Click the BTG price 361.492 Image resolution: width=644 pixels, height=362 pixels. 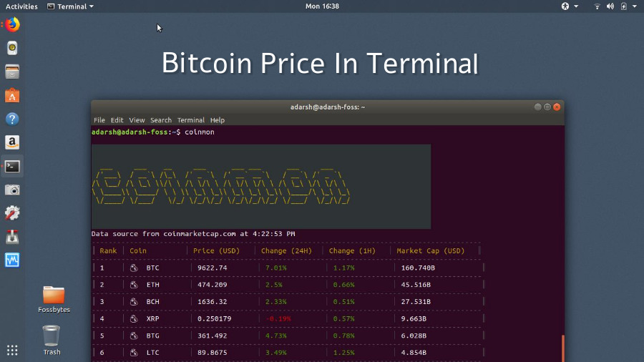point(213,336)
